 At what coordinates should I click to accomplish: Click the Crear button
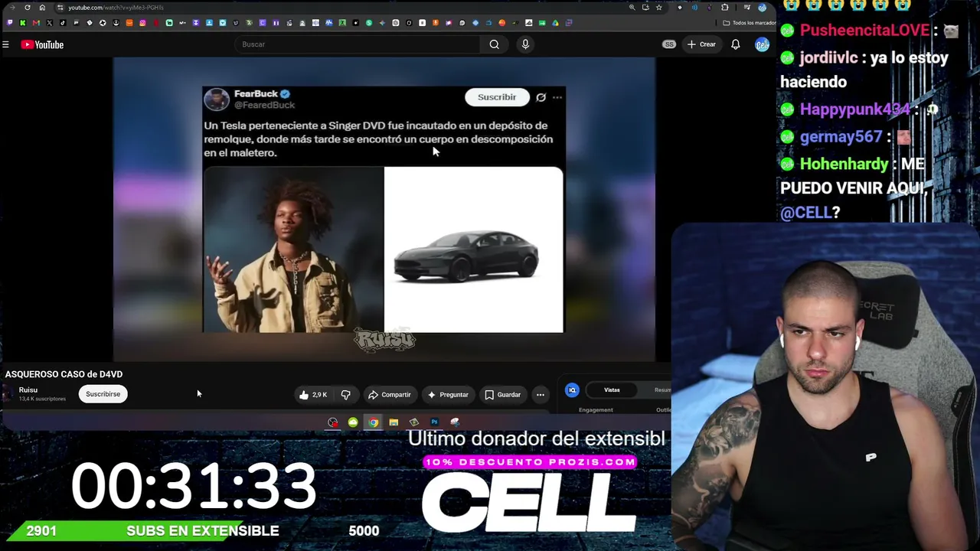click(x=701, y=44)
